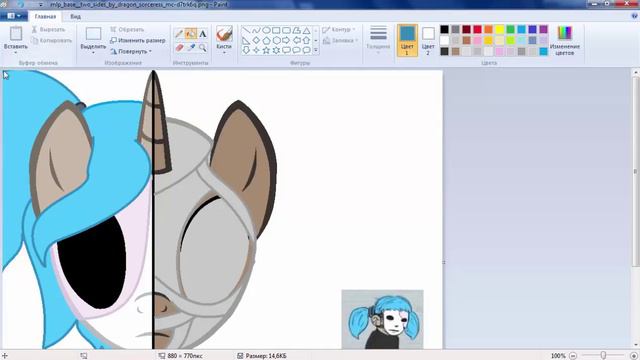The height and width of the screenshot is (360, 640).
Task: Choose the Left arrow shape
Action: pyautogui.click(x=296, y=40)
